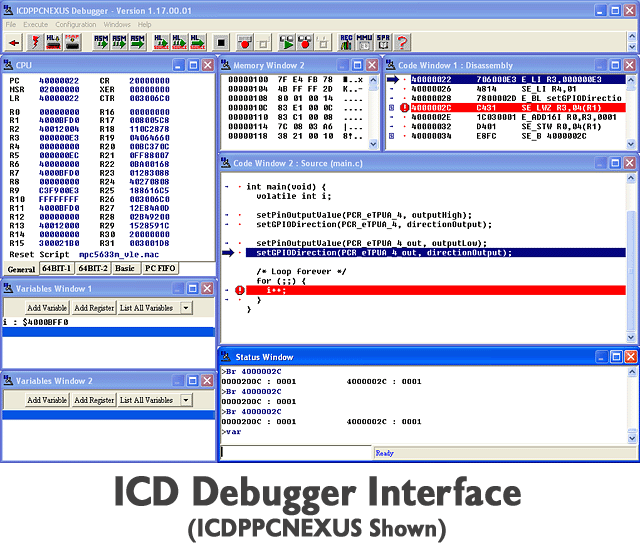Switch to the PC FIFO tab
Image resolution: width=640 pixels, height=543 pixels.
160,268
